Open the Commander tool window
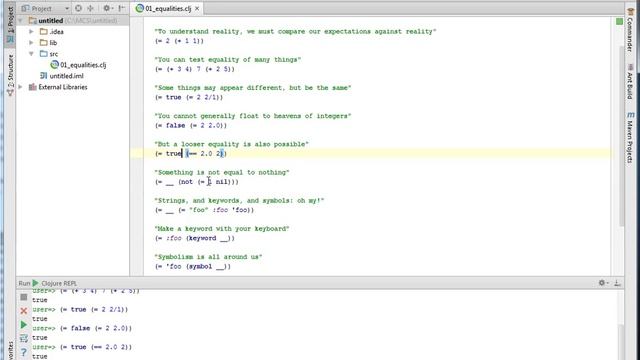640x360 pixels. click(630, 29)
